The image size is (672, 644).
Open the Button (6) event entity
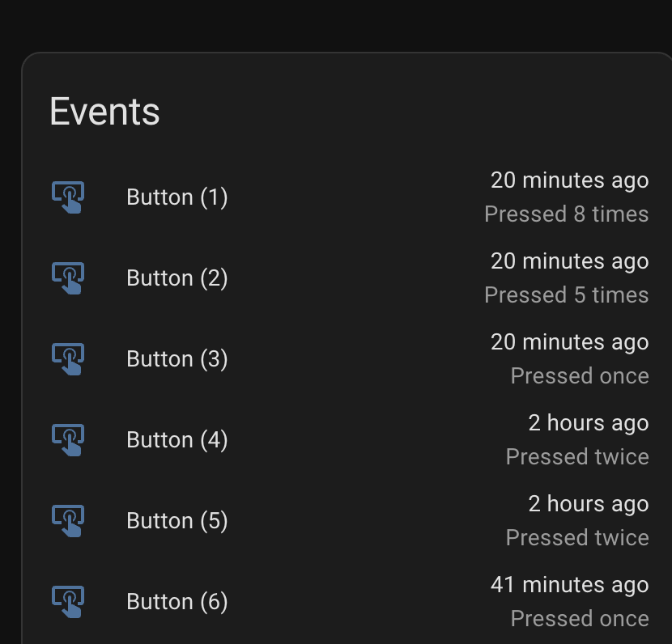click(x=349, y=602)
